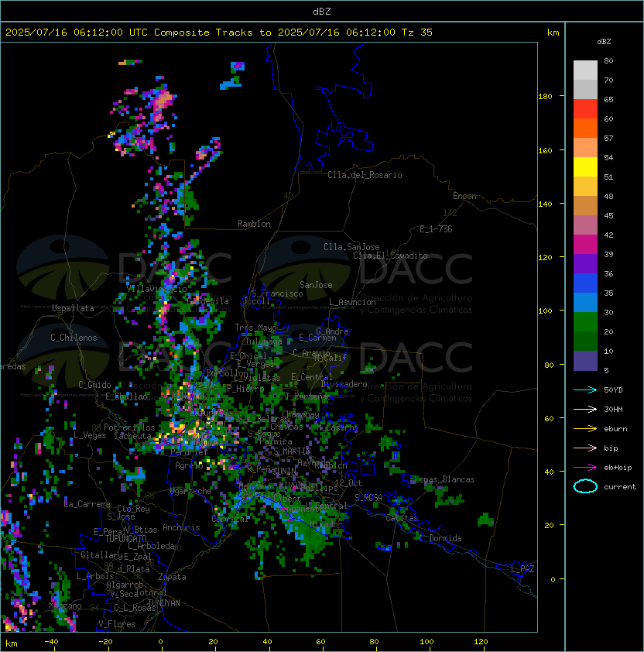This screenshot has width=644, height=652.
Task: Click the 'Manzano' place label at bottom left
Action: click(x=65, y=606)
